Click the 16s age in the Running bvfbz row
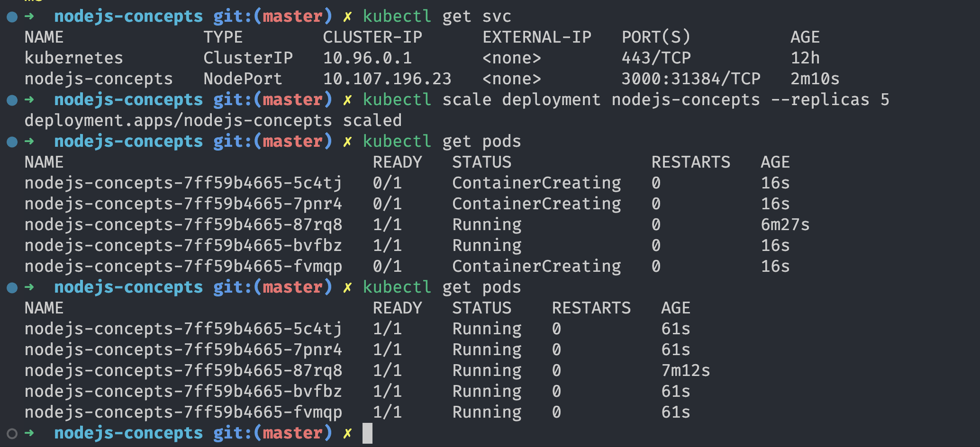 pos(775,245)
